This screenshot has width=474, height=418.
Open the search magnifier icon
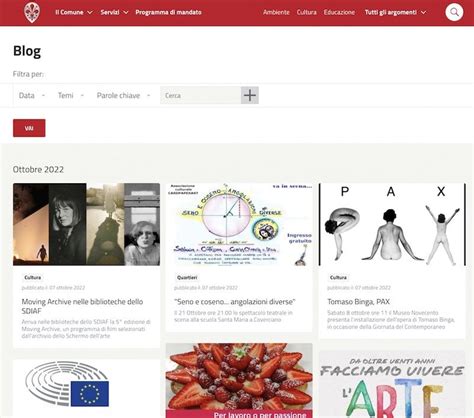(454, 12)
